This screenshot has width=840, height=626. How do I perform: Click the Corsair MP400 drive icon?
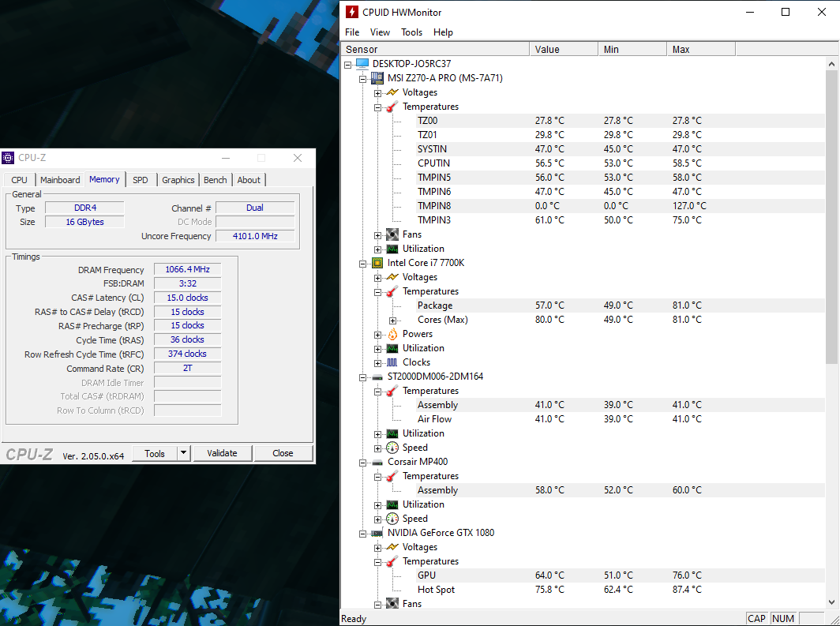coord(377,462)
